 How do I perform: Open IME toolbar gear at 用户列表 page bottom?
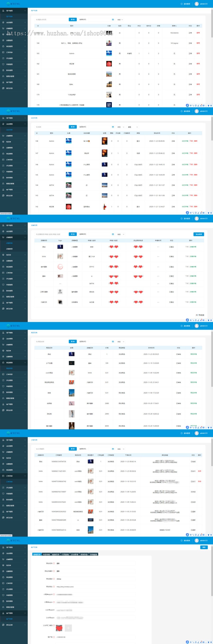click(211, 105)
